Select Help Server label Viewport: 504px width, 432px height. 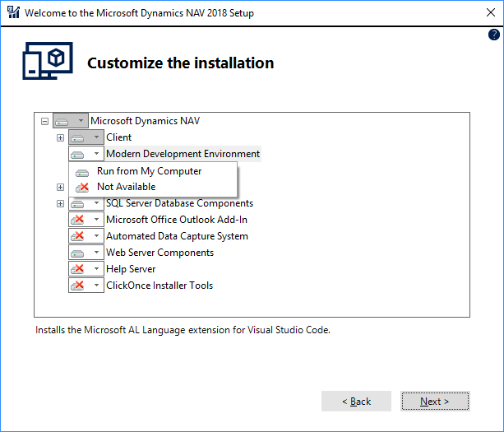pyautogui.click(x=131, y=269)
